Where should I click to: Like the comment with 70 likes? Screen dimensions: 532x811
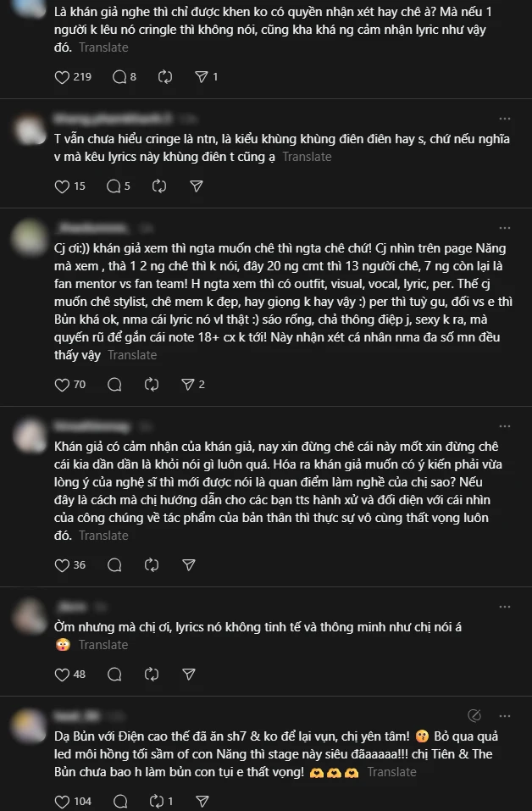coord(62,384)
